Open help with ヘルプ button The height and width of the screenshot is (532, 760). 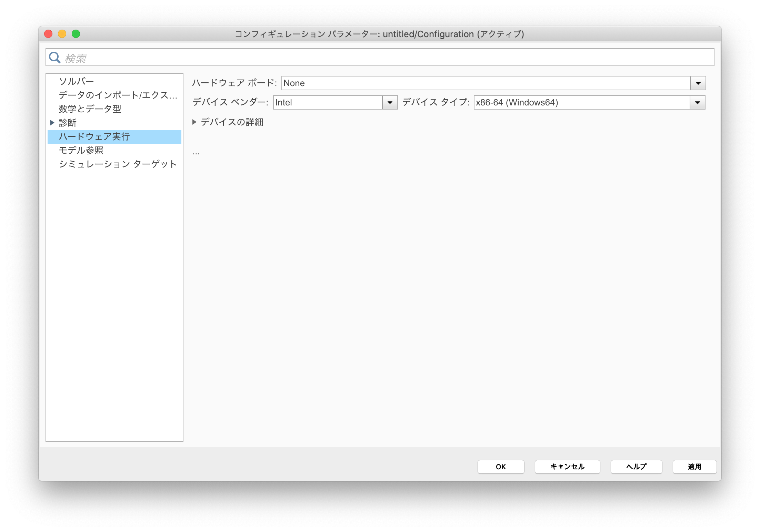[x=636, y=467]
